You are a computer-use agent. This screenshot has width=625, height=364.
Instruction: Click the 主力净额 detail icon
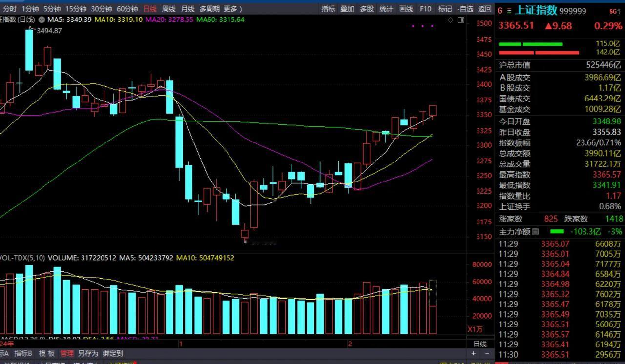pyautogui.click(x=535, y=232)
